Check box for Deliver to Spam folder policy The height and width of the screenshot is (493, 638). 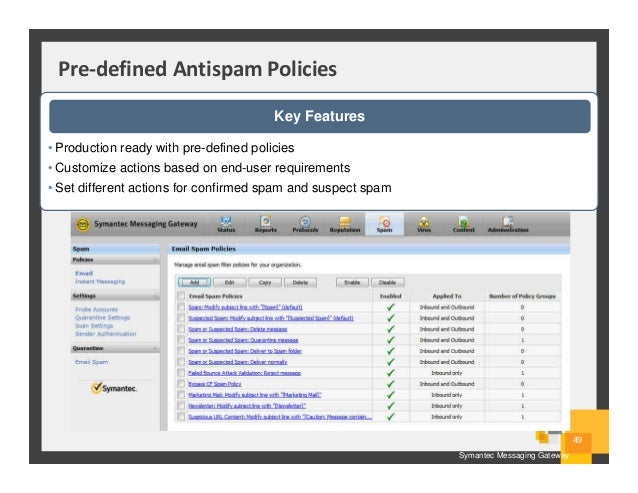181,351
